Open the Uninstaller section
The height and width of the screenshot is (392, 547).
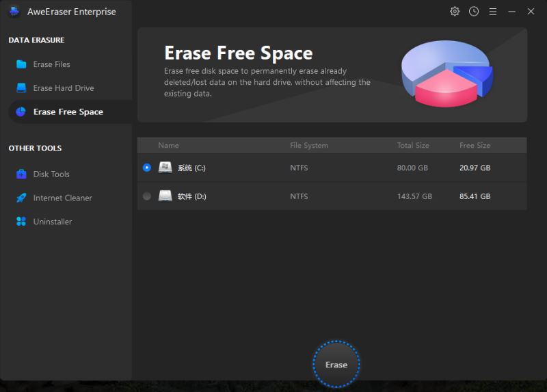(x=70, y=221)
